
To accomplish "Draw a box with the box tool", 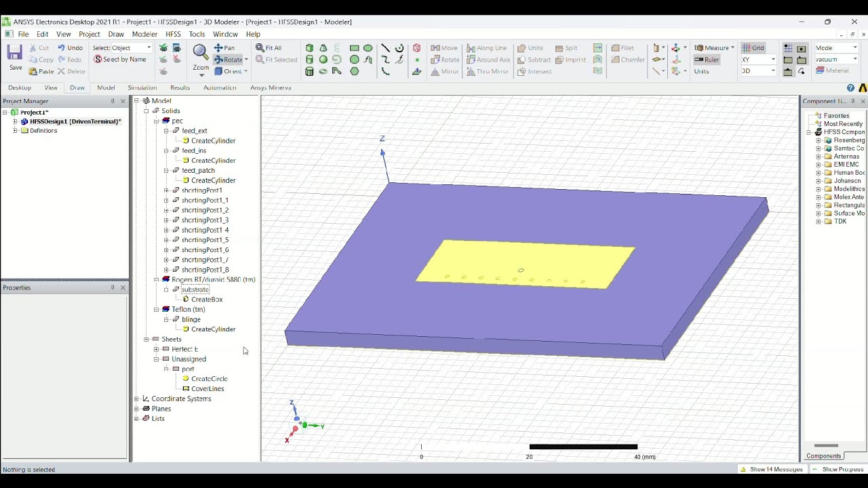I will point(310,48).
